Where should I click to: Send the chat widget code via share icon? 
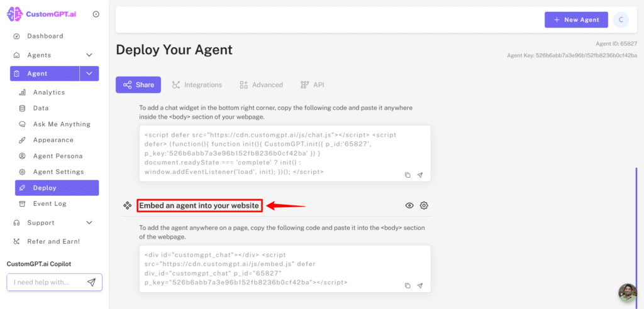pos(419,175)
